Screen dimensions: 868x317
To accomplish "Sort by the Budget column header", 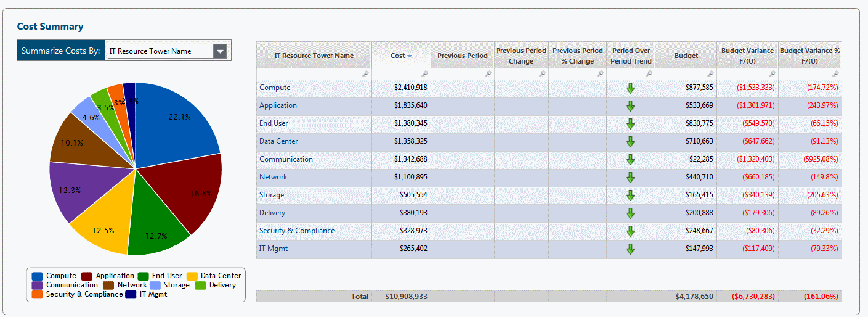I will [686, 56].
